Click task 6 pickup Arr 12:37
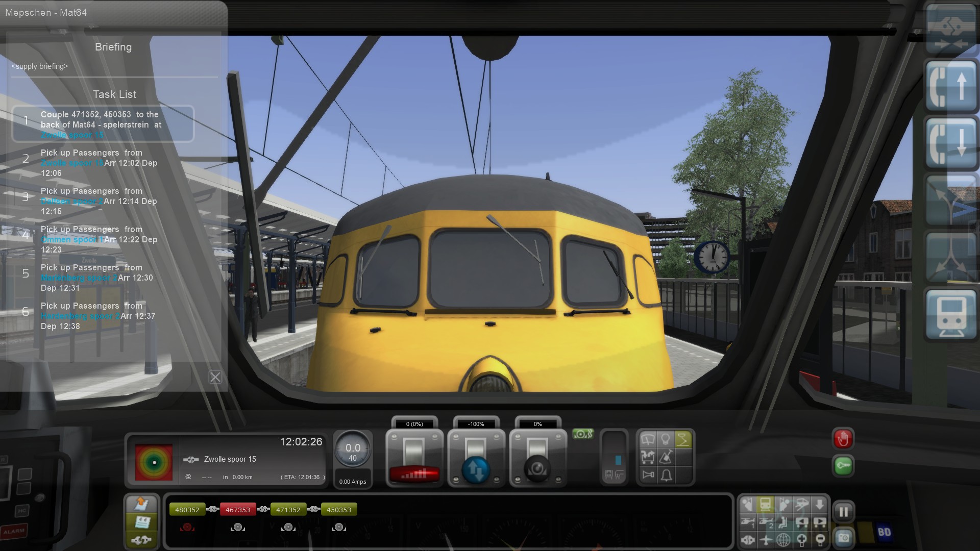This screenshot has height=551, width=980. pyautogui.click(x=103, y=316)
